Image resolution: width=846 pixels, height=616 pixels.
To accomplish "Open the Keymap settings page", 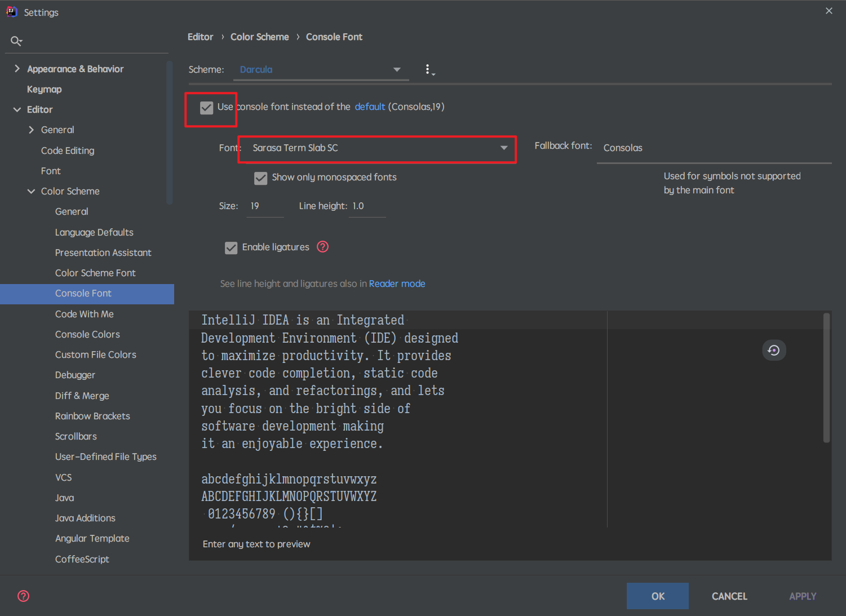I will (44, 89).
